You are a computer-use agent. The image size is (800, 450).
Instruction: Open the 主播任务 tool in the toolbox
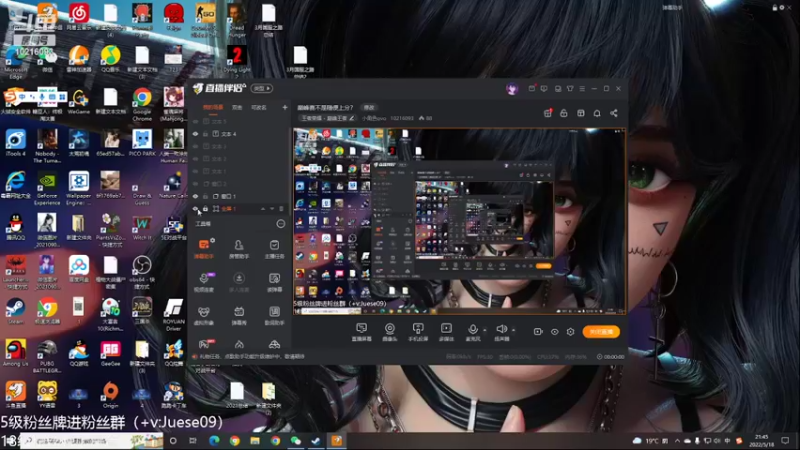(274, 248)
